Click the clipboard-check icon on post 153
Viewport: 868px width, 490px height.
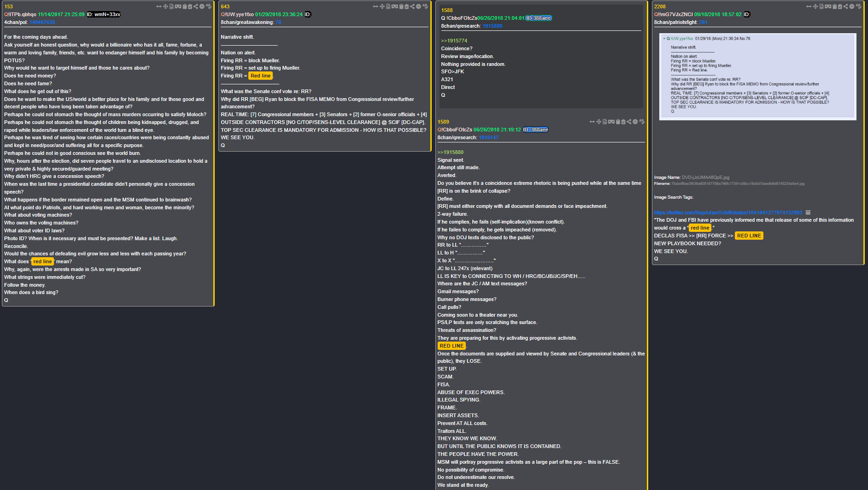190,6
